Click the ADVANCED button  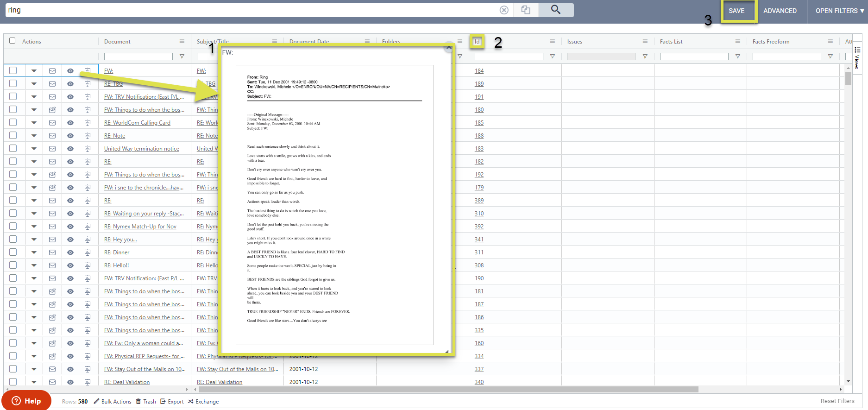click(x=780, y=11)
